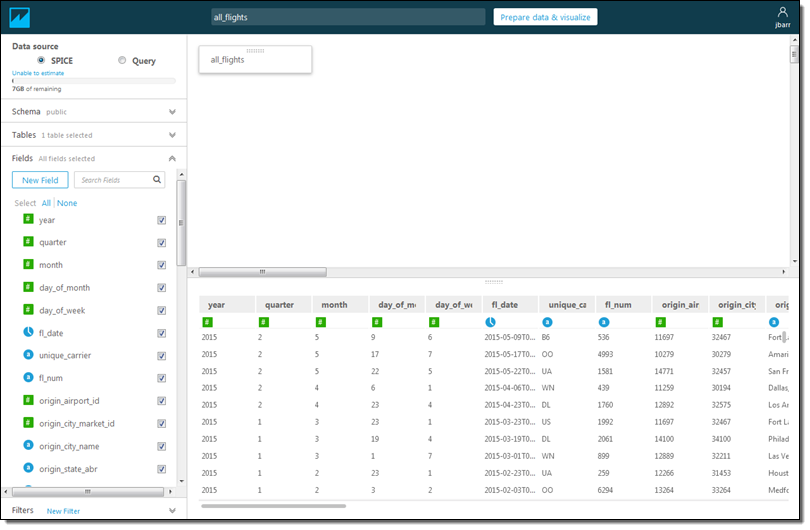Screen dimensions: 810x530
Task: Click the cell value 6294
Action: pyautogui.click(x=605, y=490)
